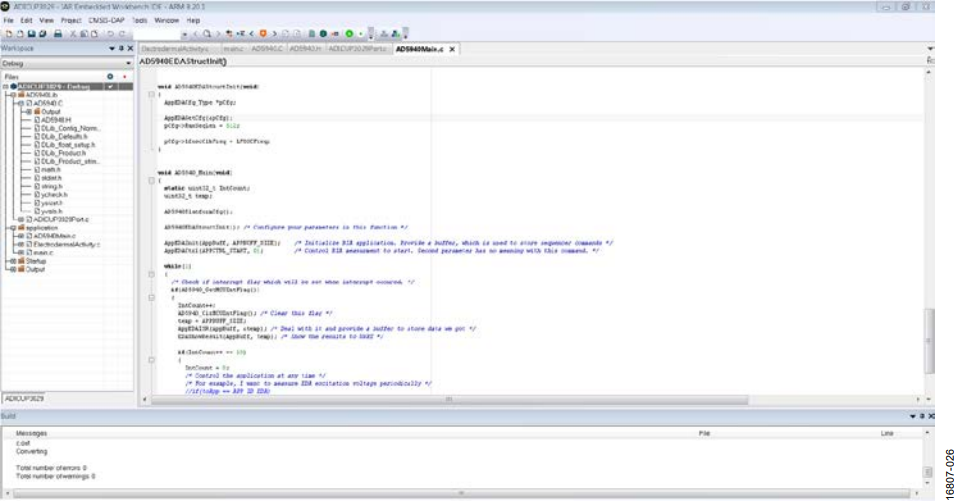Collapse the while loop fold marker
The image size is (954, 501).
pyautogui.click(x=151, y=275)
